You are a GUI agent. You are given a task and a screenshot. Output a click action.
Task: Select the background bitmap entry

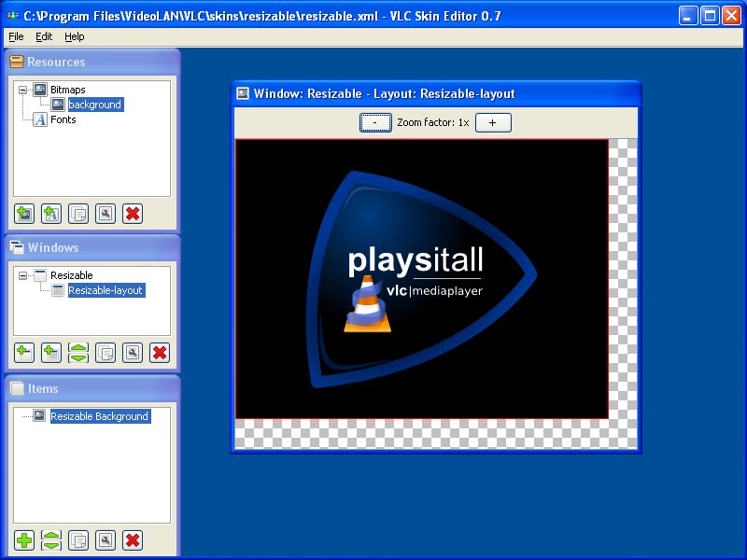[95, 105]
